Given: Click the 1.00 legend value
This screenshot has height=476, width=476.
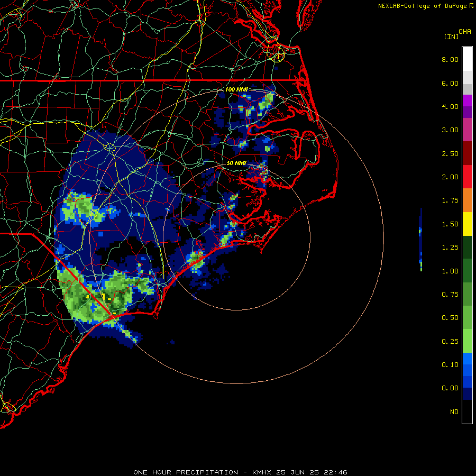Looking at the screenshot, I should (450, 271).
